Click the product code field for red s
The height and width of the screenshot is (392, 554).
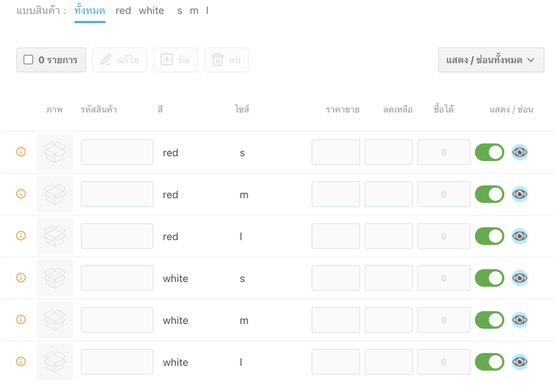[117, 152]
